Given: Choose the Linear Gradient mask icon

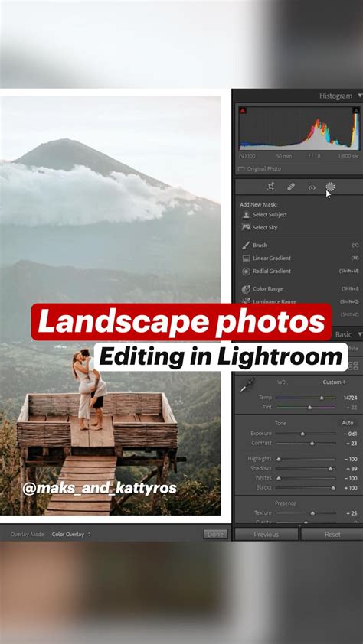Looking at the screenshot, I should (x=246, y=259).
